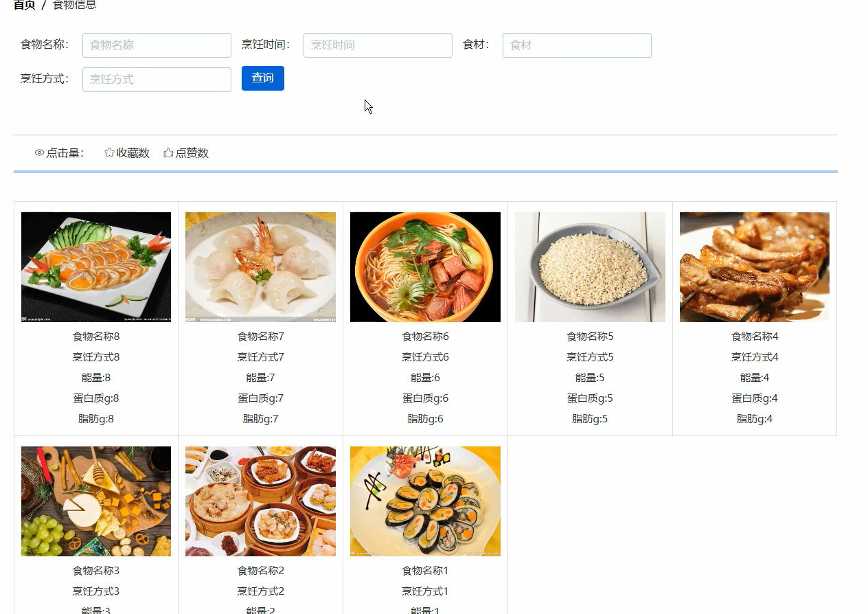This screenshot has height=614, width=868.
Task: Click the value 能量:8
Action: (x=96, y=378)
